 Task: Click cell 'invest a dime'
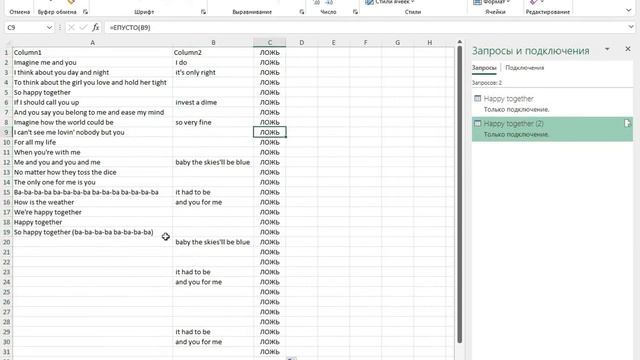point(213,102)
